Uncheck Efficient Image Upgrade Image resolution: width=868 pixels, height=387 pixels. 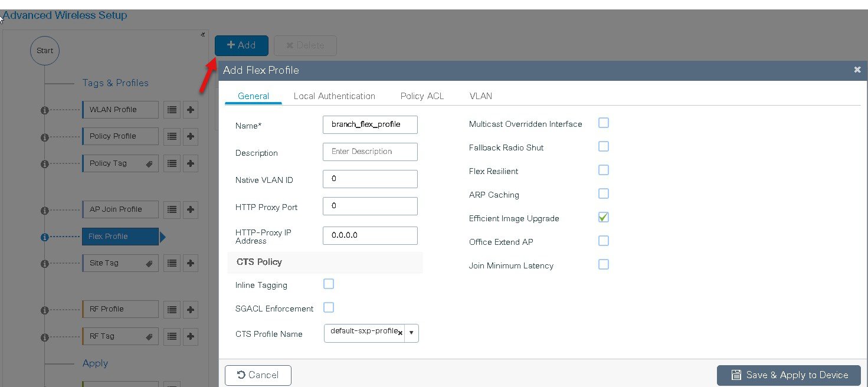click(x=603, y=217)
